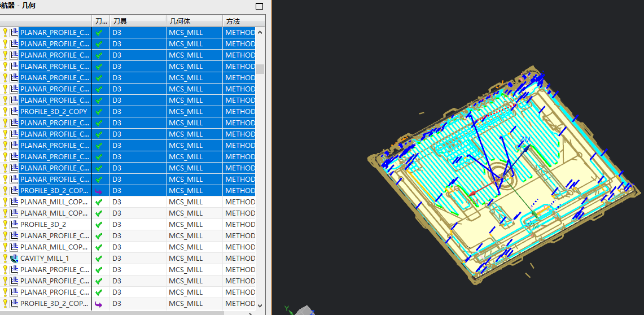Sort by the 刀具 column header

pyautogui.click(x=138, y=21)
